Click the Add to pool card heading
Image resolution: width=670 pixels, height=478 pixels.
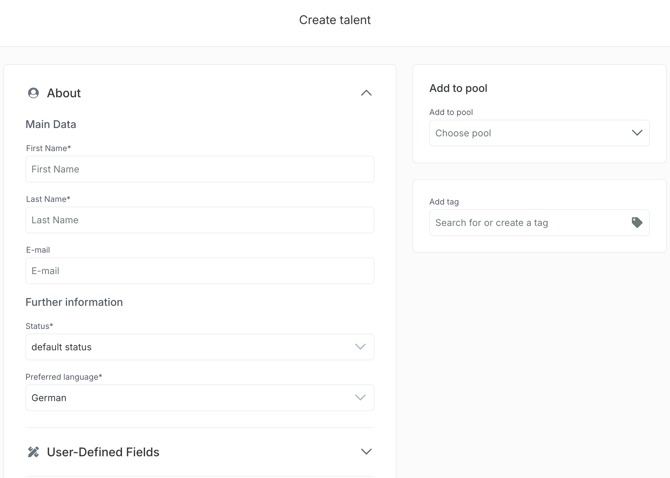pyautogui.click(x=458, y=88)
